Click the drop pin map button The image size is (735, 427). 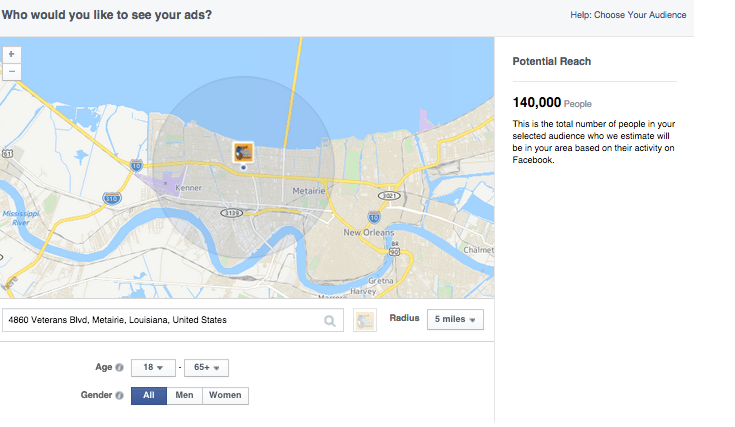coord(364,321)
